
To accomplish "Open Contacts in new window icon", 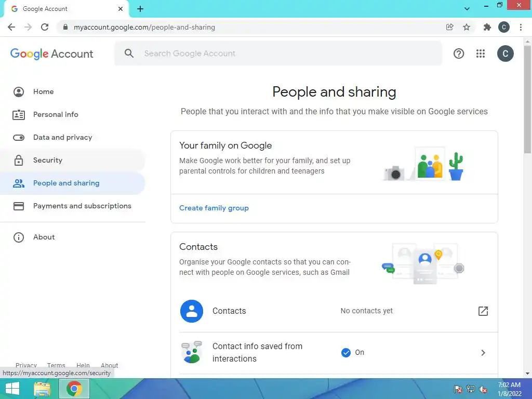I will point(483,311).
